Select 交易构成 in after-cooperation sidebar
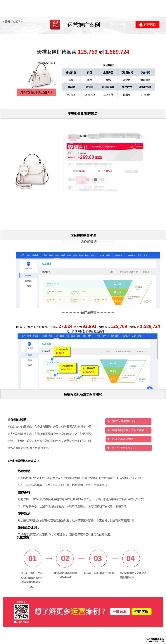The width and height of the screenshot is (166, 644). pos(29,360)
